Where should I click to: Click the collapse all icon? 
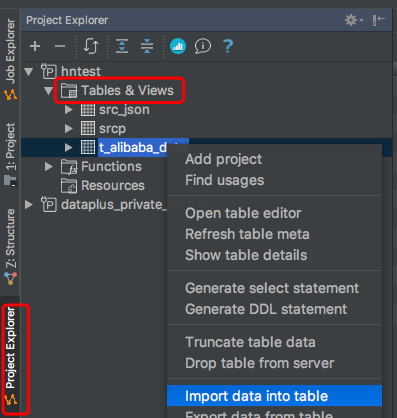pos(147,46)
